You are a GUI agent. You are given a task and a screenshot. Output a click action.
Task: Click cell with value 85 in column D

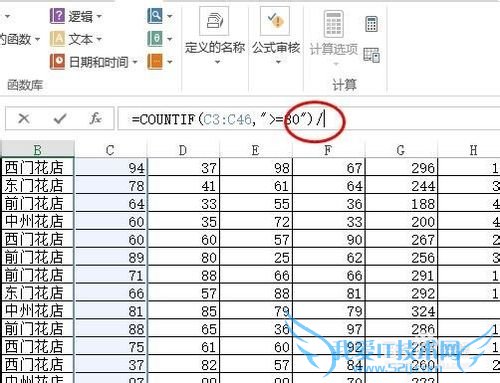coord(183,311)
